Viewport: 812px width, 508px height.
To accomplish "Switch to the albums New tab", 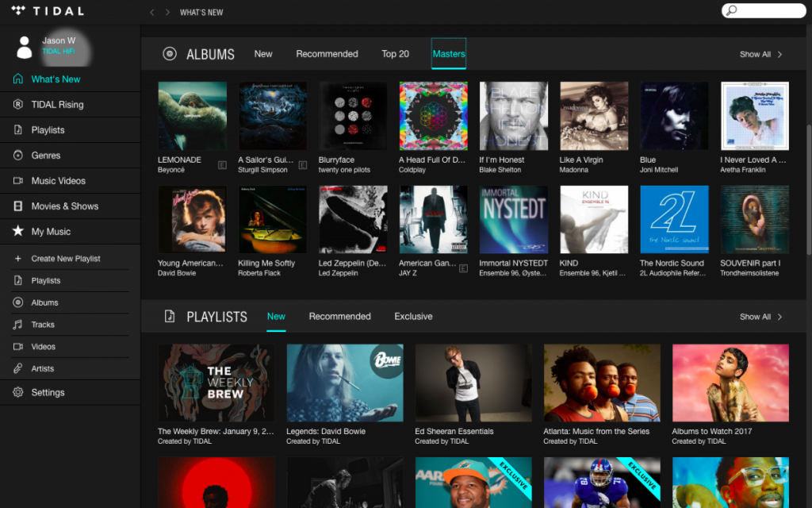I will (263, 53).
